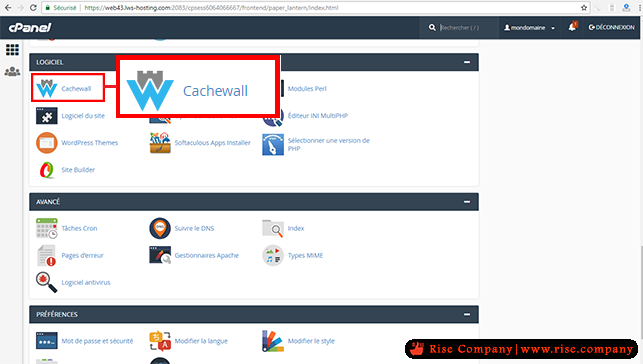Click the Mot de passe et sécurité icon
The width and height of the screenshot is (643, 364).
tap(47, 341)
